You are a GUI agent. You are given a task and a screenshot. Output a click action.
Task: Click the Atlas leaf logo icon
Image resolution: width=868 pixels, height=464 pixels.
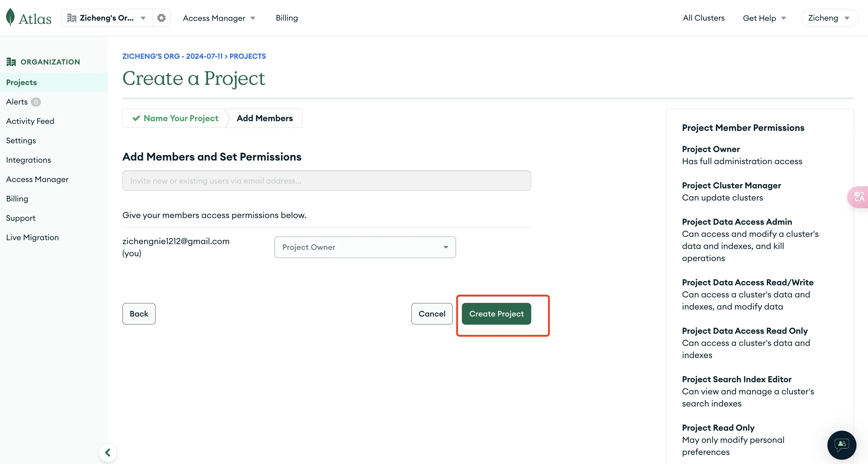[x=10, y=17]
